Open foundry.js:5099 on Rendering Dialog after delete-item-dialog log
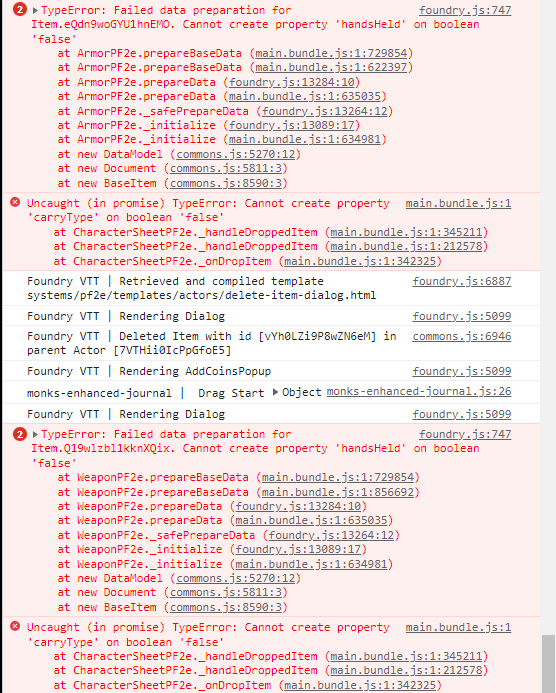Viewport: 556px width, 693px height. (x=462, y=316)
